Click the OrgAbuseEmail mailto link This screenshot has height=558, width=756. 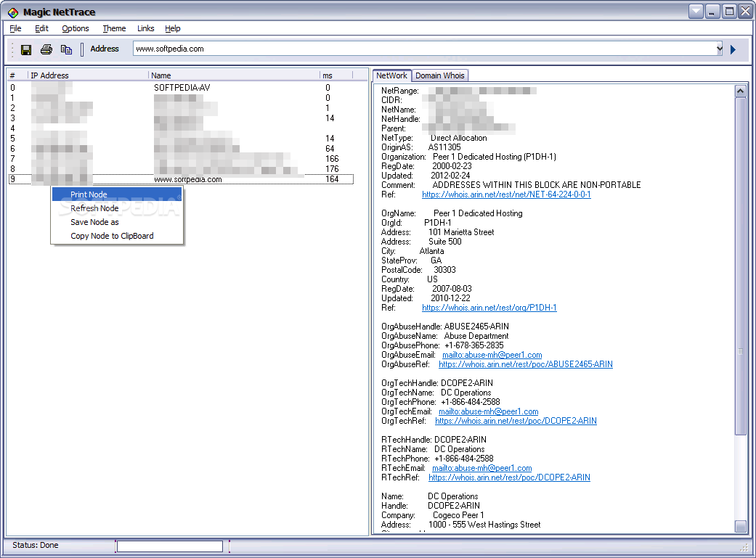492,355
